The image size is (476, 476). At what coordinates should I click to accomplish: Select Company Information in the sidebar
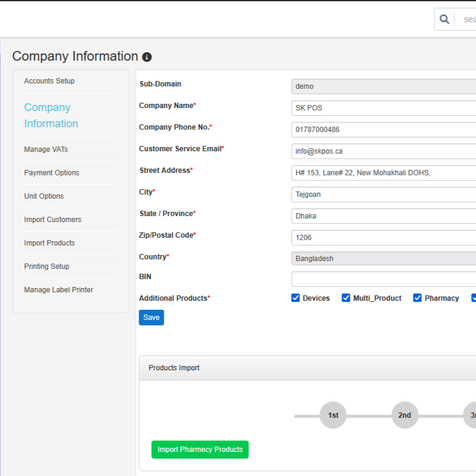(51, 115)
